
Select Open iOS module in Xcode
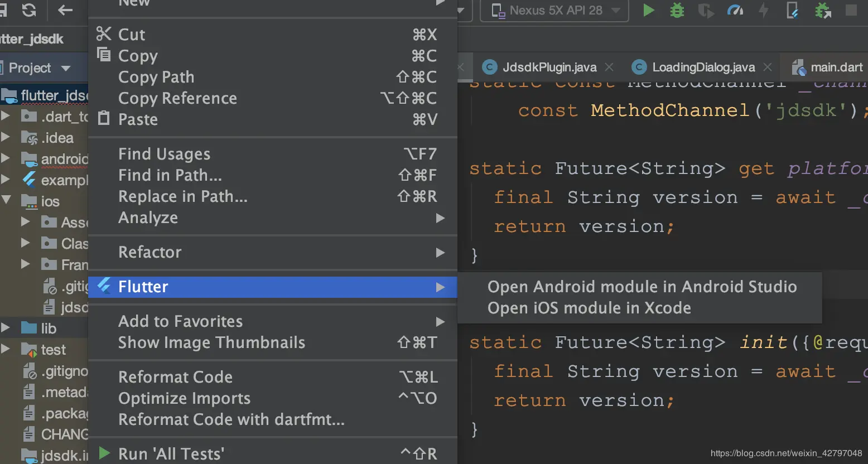point(589,308)
